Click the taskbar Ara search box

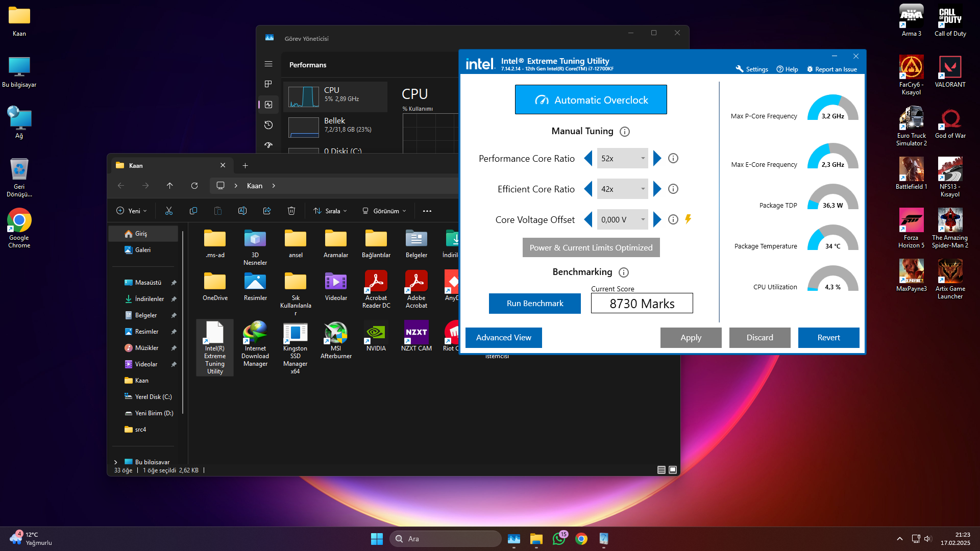click(445, 539)
